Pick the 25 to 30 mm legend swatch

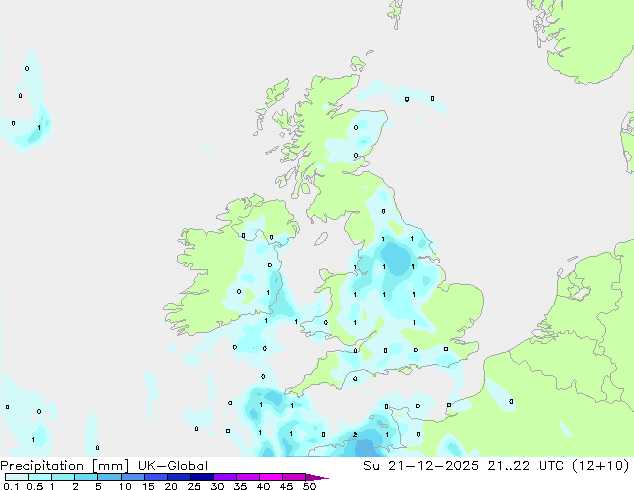point(201,477)
